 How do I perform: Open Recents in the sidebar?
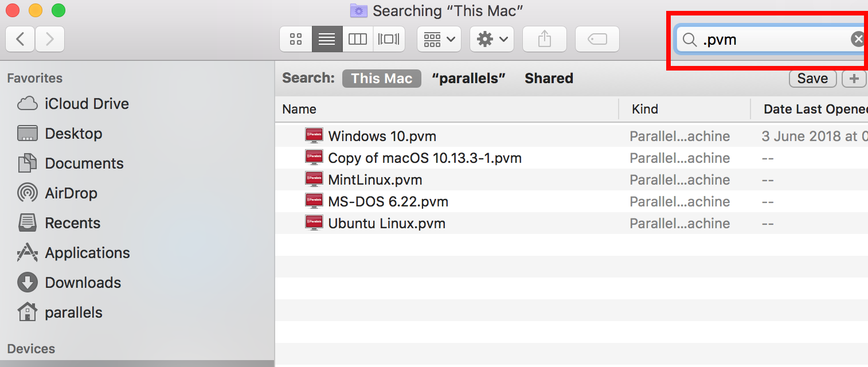point(59,223)
